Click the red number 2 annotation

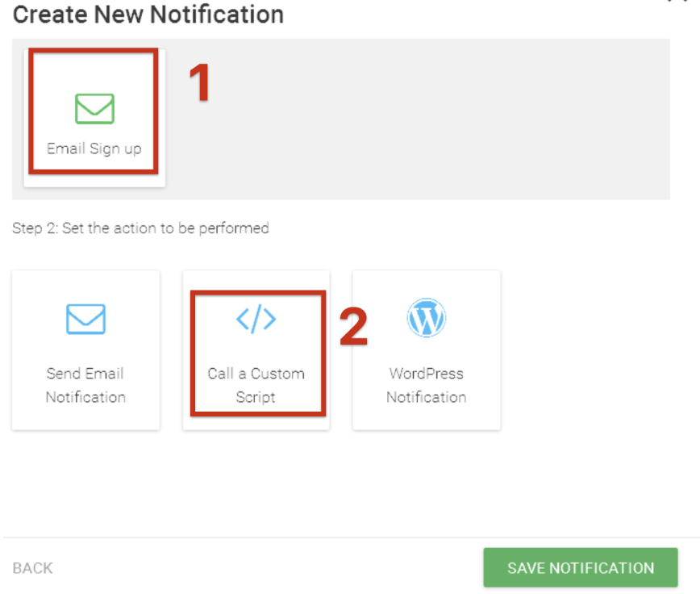pos(353,327)
